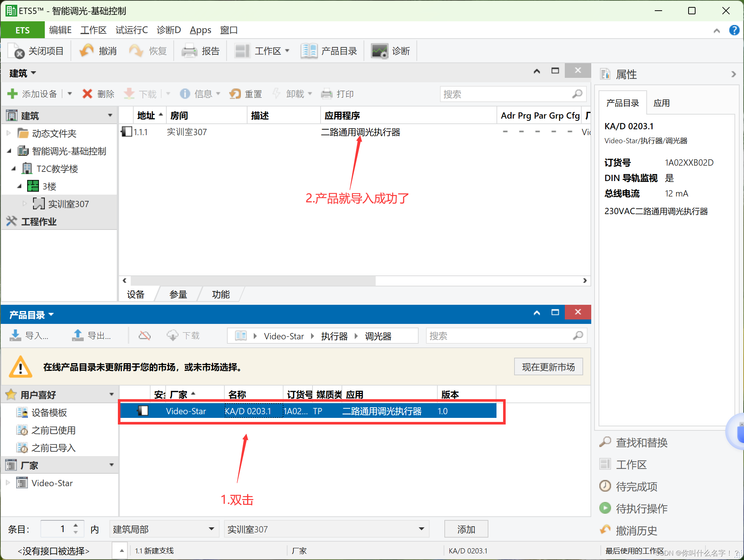Click the 添加 button

466,529
